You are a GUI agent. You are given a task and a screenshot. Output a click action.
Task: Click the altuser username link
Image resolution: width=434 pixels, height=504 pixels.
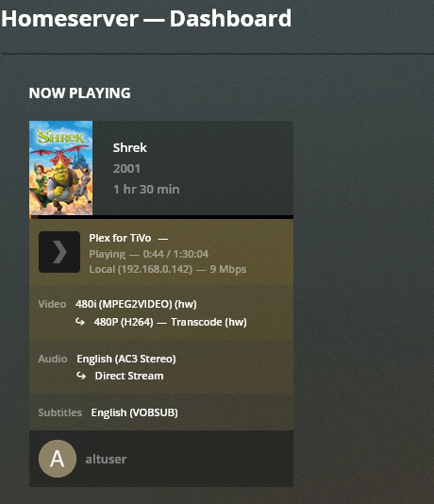point(106,459)
